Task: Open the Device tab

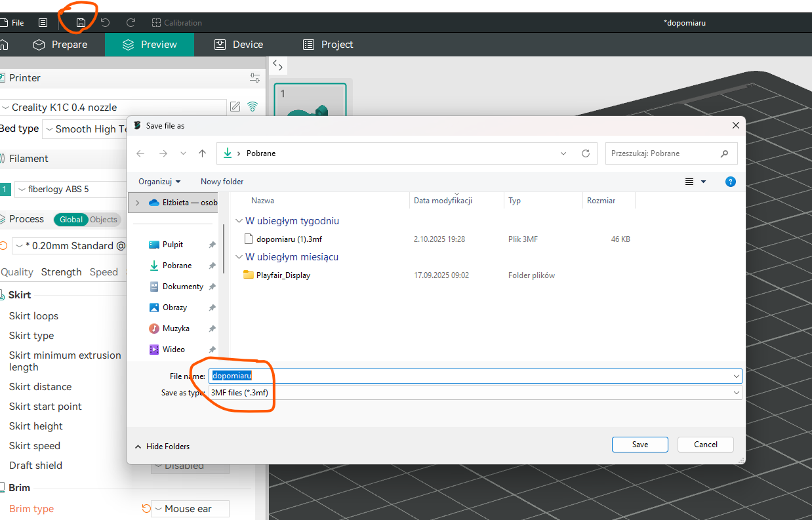Action: click(x=239, y=45)
